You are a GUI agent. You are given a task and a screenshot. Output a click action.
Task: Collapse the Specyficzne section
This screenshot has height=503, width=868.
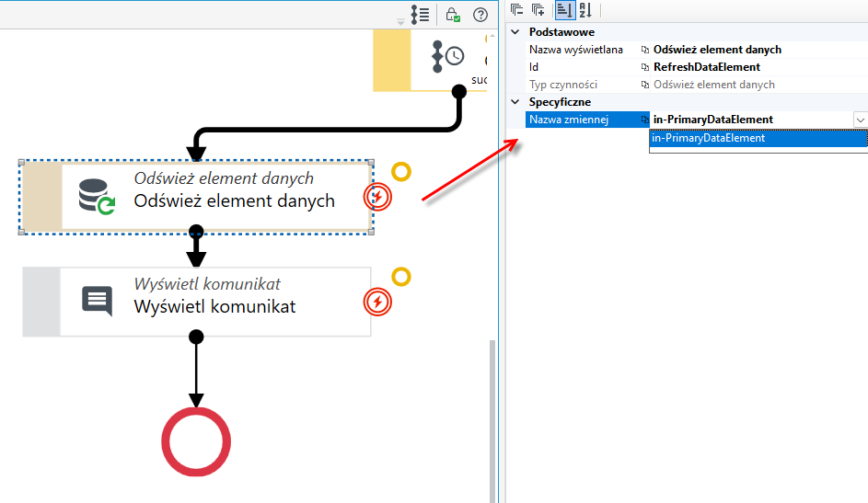point(515,102)
